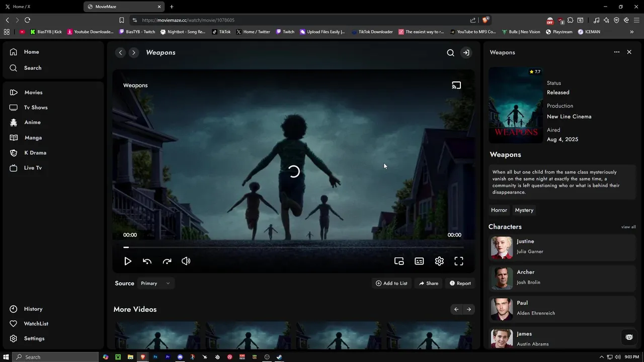Enter fullscreen mode in the player
The width and height of the screenshot is (644, 362).
(459, 261)
